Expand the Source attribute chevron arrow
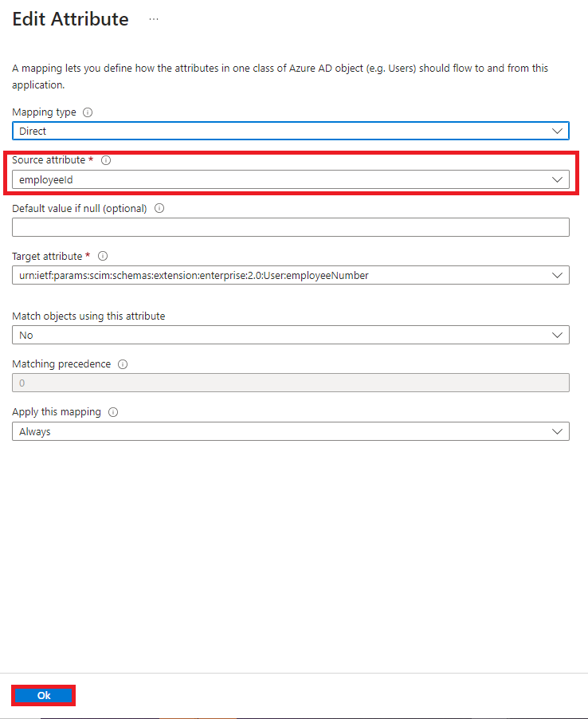 [557, 179]
